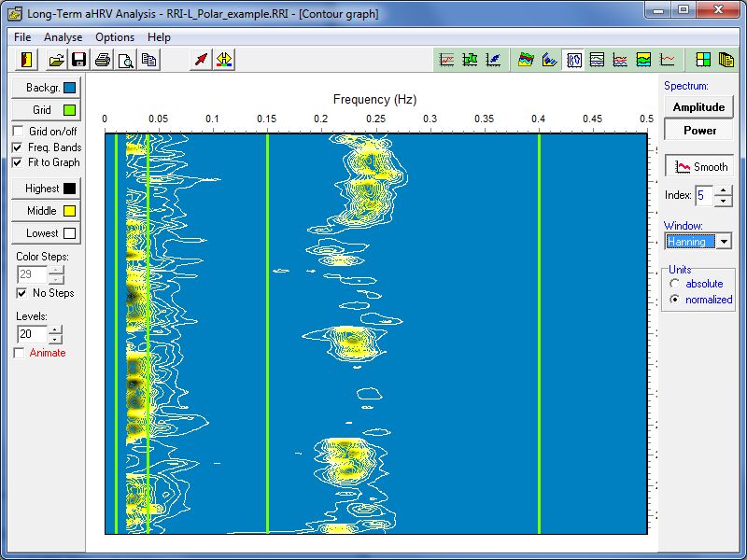The height and width of the screenshot is (560, 747).
Task: Open the Options menu
Action: click(115, 37)
